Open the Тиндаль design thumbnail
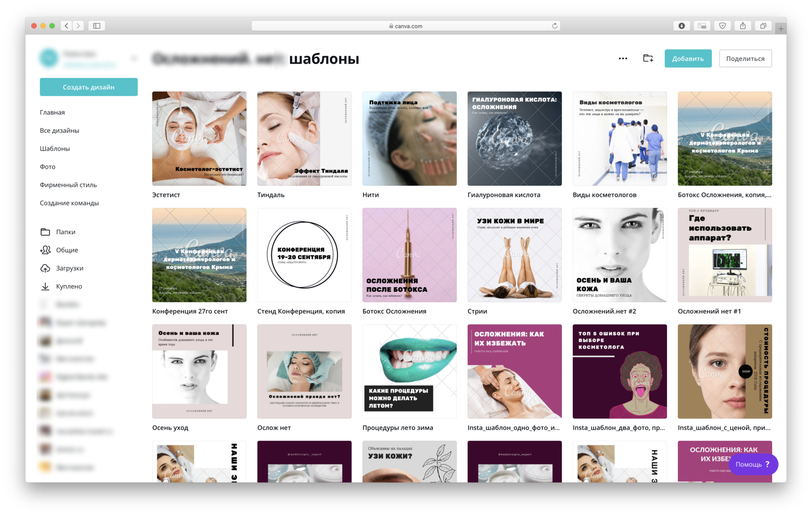 (304, 139)
